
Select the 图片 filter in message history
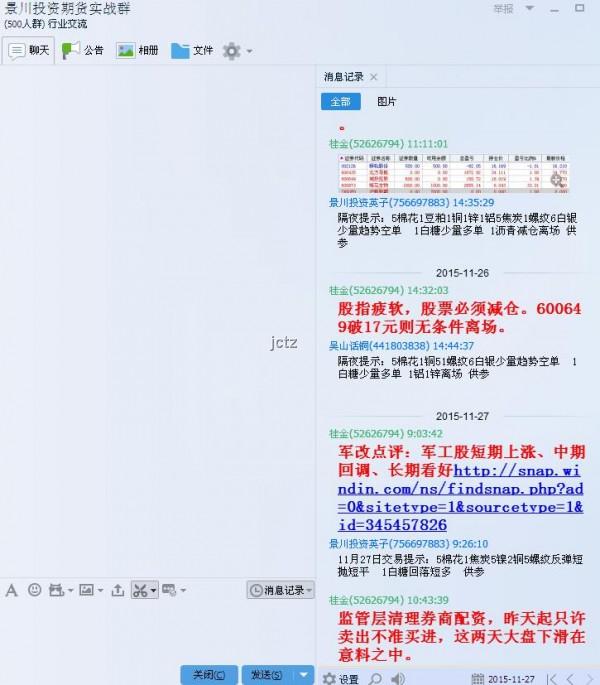(386, 102)
